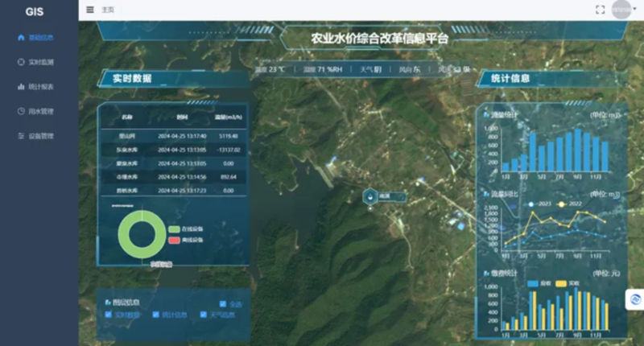Click the red offline devices legend swatch
The image size is (644, 346).
coord(174,240)
